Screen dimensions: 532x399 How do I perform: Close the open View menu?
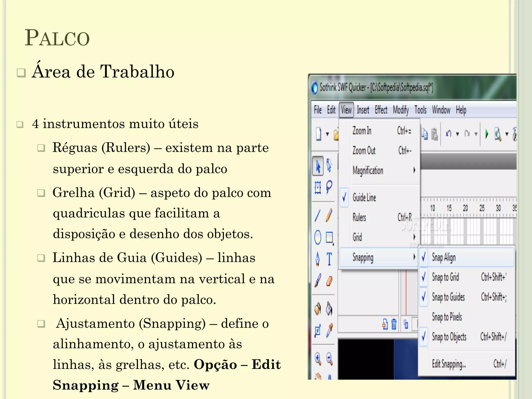tap(346, 110)
